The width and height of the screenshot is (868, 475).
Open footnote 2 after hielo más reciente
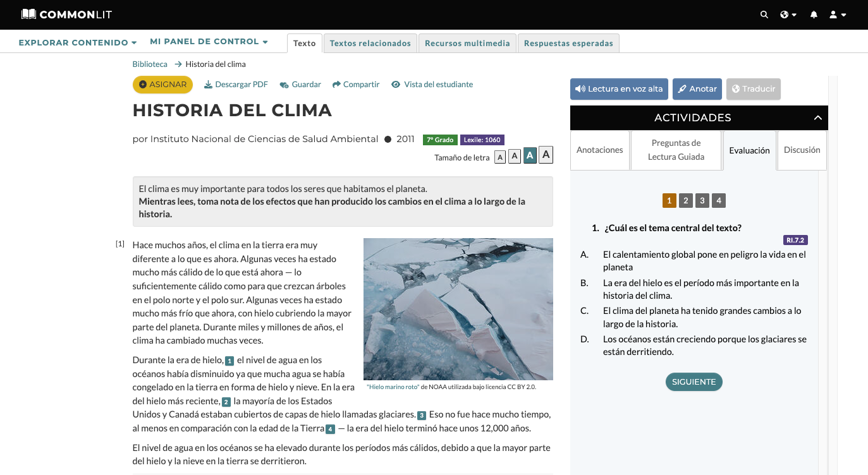click(226, 402)
